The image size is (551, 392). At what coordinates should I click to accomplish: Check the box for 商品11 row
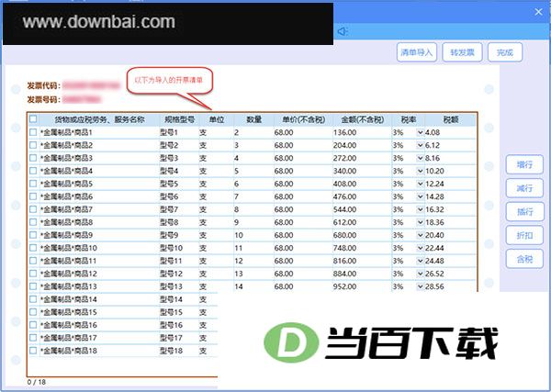pos(33,261)
